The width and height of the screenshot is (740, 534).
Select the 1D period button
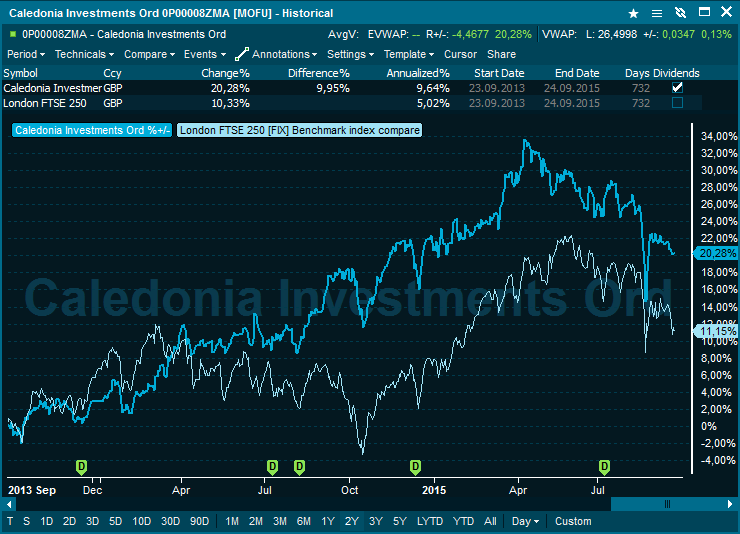coord(46,521)
